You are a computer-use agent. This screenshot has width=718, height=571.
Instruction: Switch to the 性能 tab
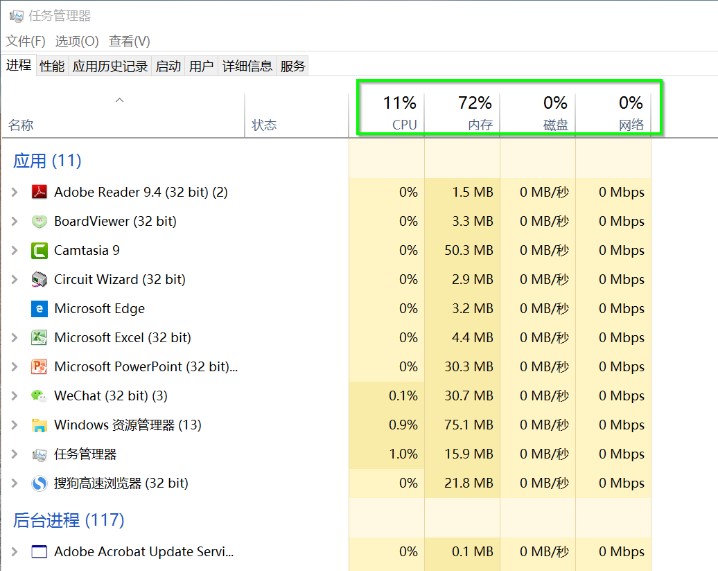click(x=52, y=66)
